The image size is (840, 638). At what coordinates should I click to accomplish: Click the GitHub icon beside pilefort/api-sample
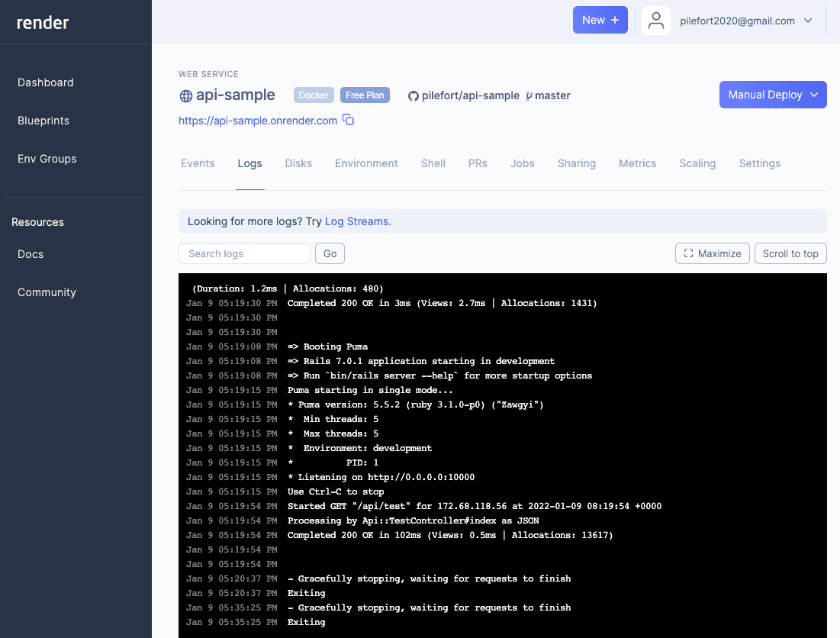[414, 96]
